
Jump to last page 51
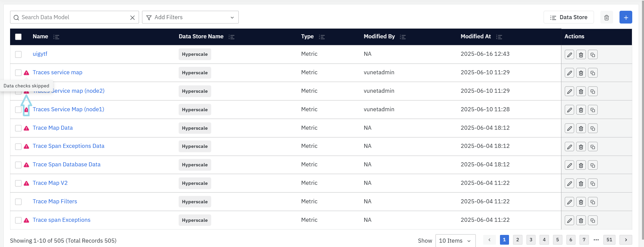[609, 240]
